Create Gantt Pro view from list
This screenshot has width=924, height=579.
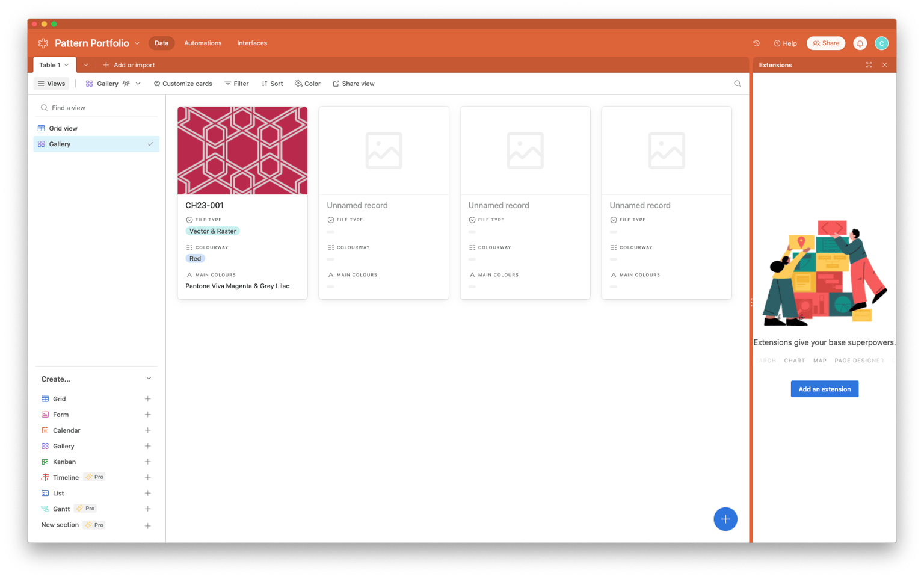(x=69, y=509)
